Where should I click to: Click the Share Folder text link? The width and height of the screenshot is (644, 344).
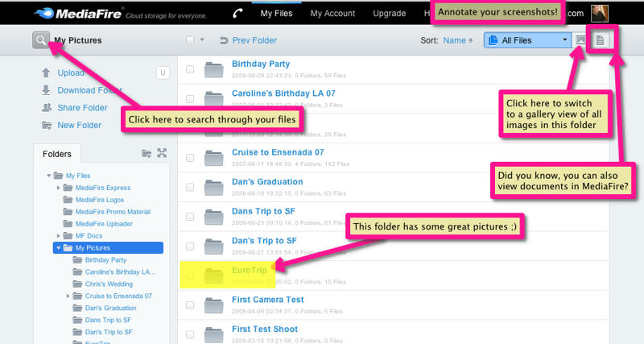point(82,108)
